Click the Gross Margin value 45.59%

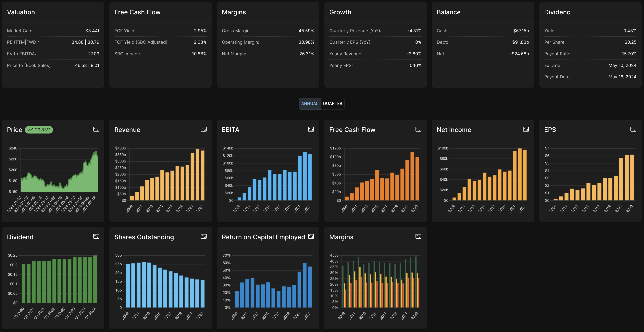coord(306,31)
